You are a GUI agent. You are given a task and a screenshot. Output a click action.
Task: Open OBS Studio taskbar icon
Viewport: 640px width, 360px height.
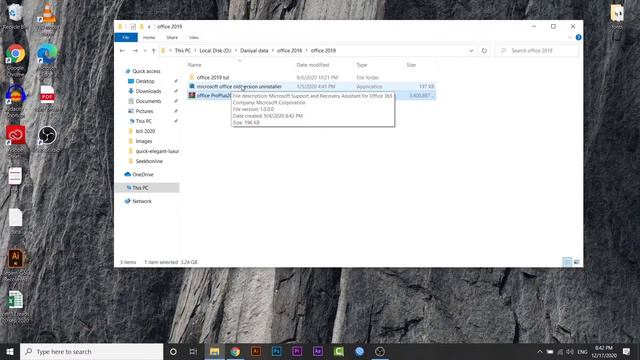[x=380, y=351]
